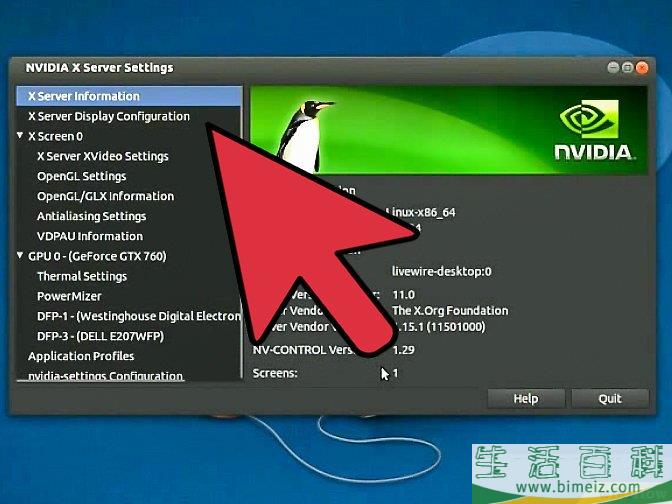
Task: Select the X Screen 0 entry
Action: click(x=56, y=136)
